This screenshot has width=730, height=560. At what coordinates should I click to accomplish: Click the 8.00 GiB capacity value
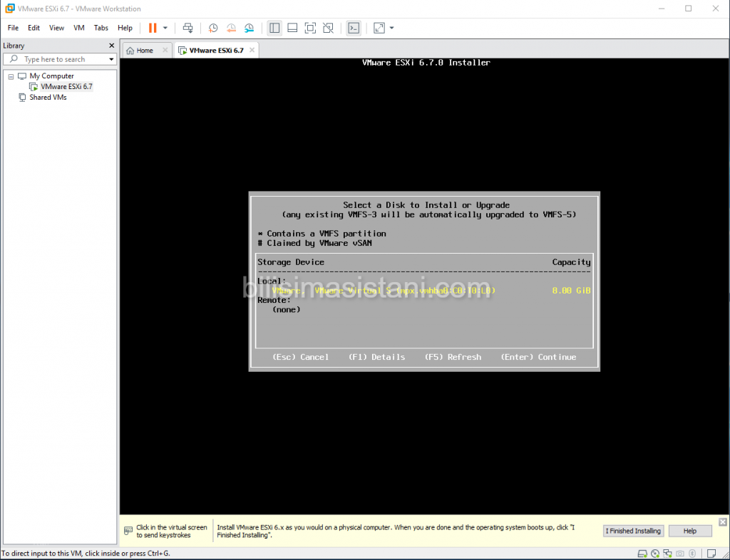coord(571,291)
